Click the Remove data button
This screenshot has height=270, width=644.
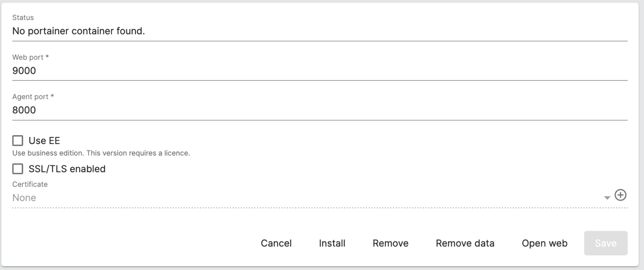465,243
